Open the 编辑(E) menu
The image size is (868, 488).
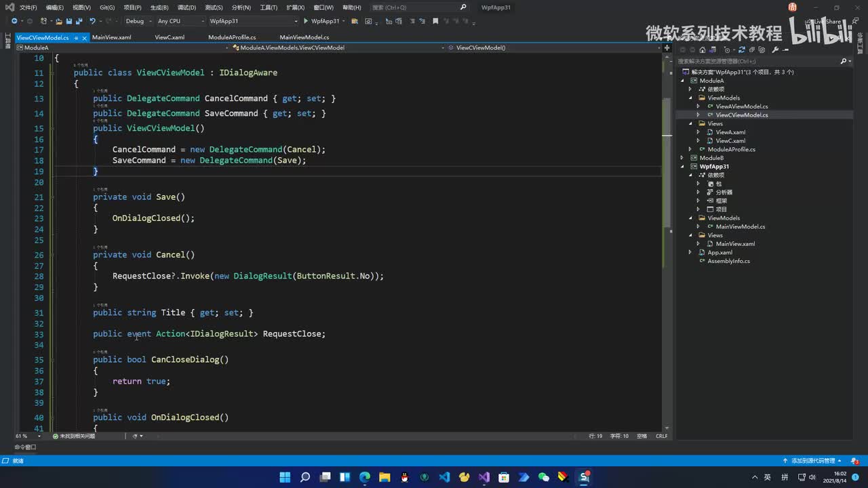pos(55,7)
